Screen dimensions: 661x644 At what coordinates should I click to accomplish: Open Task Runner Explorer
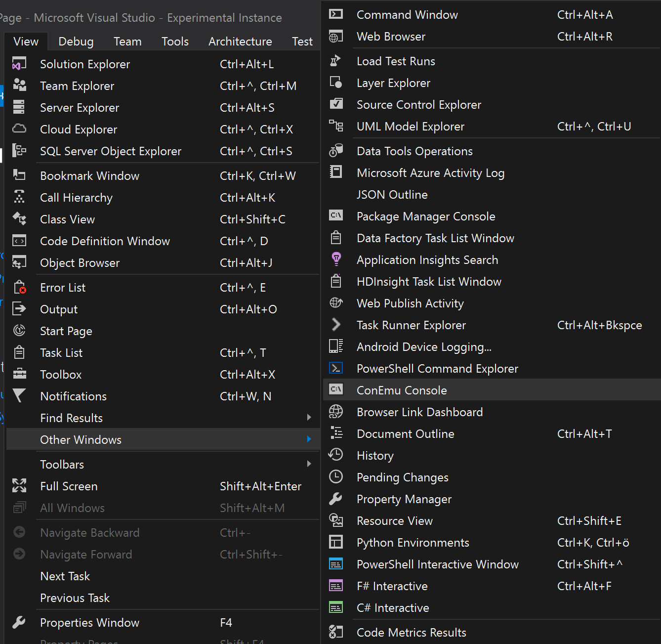492,325
